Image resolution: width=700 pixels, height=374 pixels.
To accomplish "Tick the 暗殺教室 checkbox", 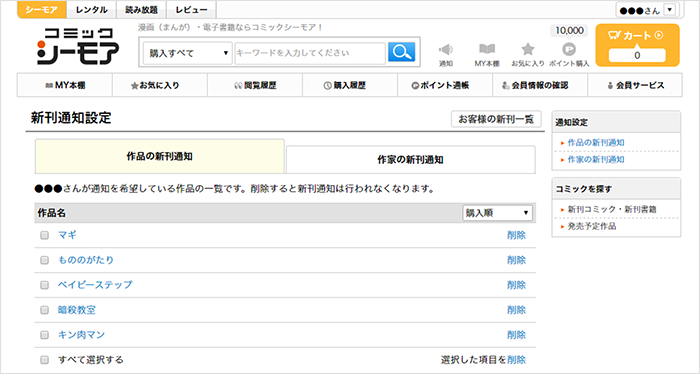I will coord(44,310).
